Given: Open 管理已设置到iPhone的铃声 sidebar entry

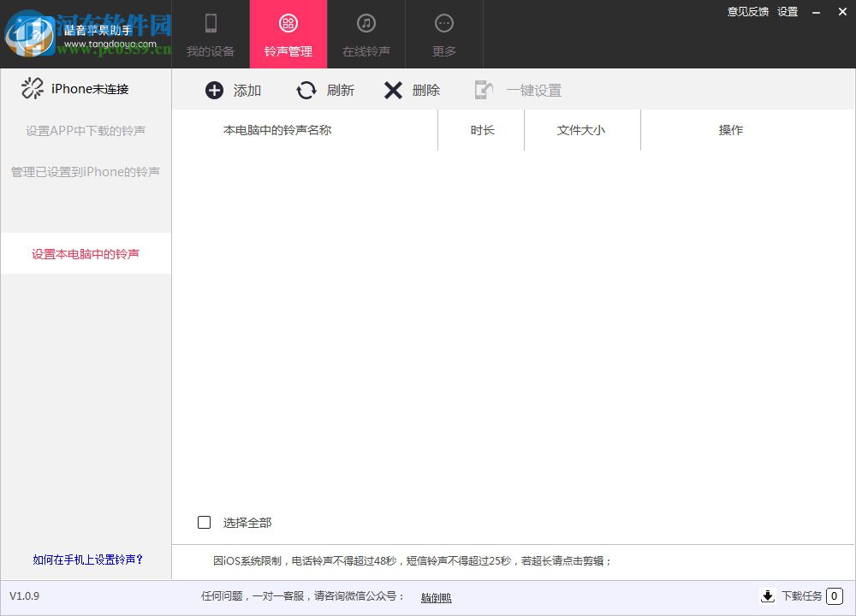Looking at the screenshot, I should 86,172.
